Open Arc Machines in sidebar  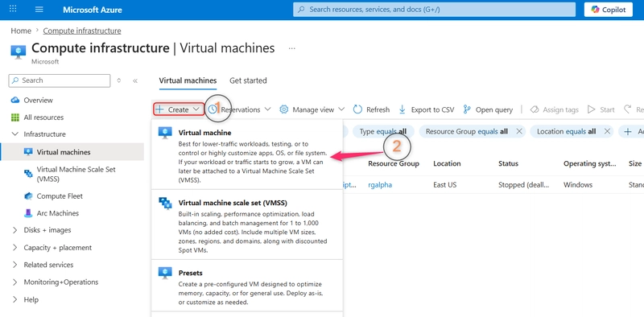(x=57, y=213)
